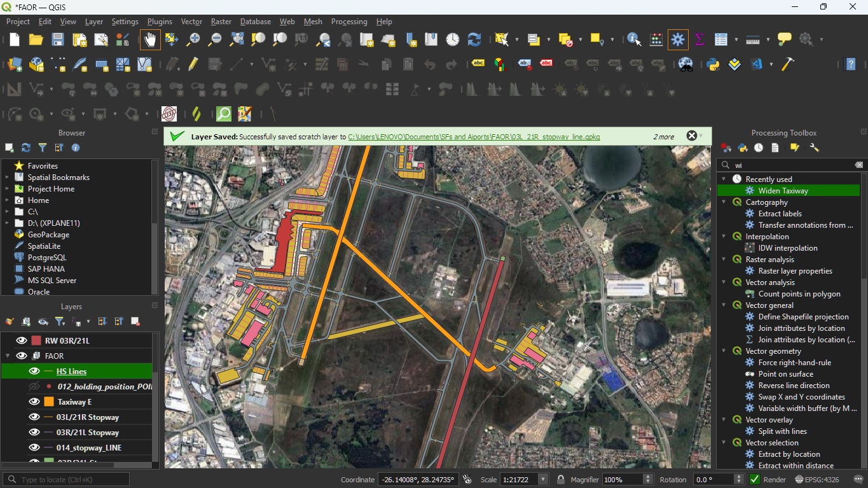Open the Statistical Summary sigma tool

[x=699, y=39]
